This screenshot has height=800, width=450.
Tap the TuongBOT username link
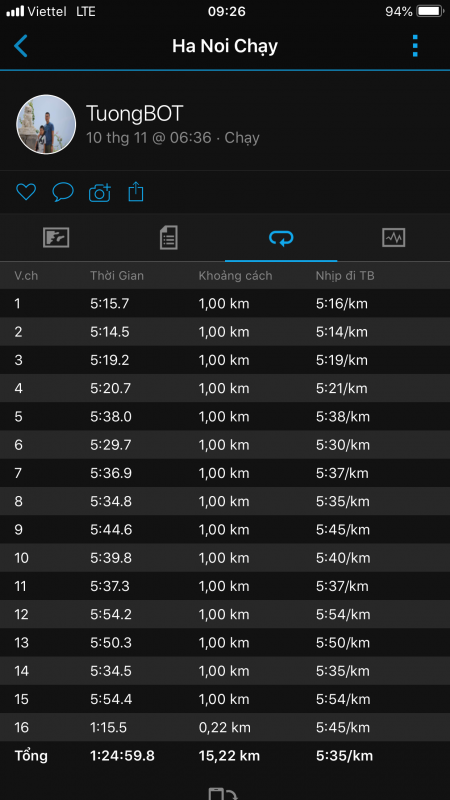pos(135,113)
